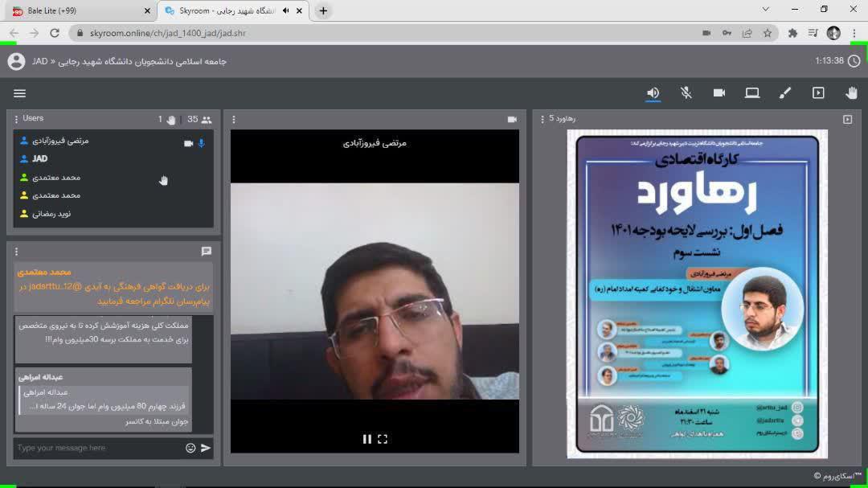Viewport: 868px width, 488px height.
Task: Open video panel three-dot options
Action: click(234, 120)
